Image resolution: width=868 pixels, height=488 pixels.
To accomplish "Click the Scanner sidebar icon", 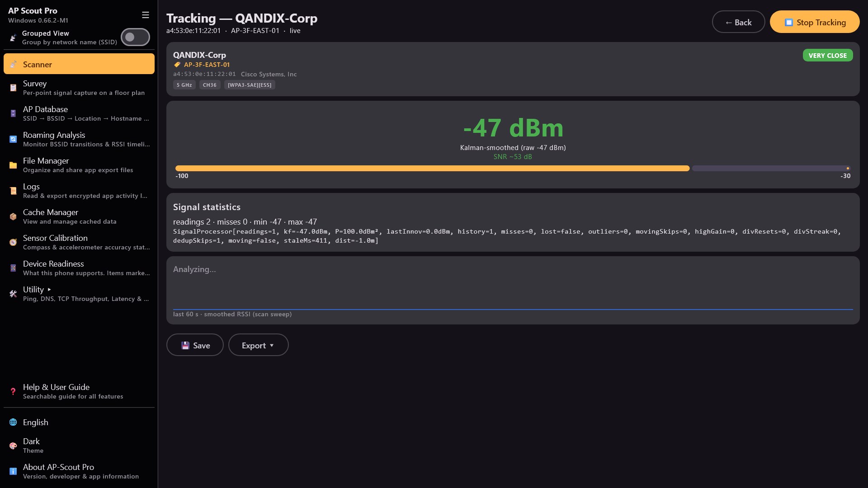I will 13,64.
